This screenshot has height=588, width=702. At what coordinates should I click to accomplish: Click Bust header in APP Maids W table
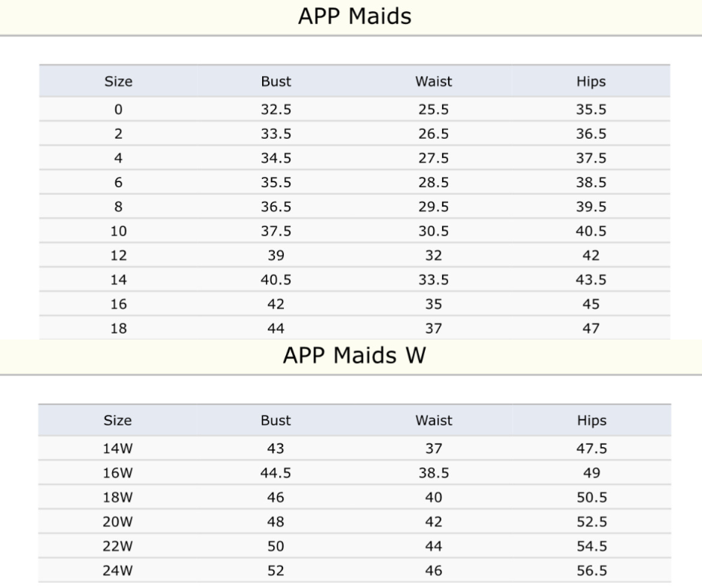click(276, 421)
